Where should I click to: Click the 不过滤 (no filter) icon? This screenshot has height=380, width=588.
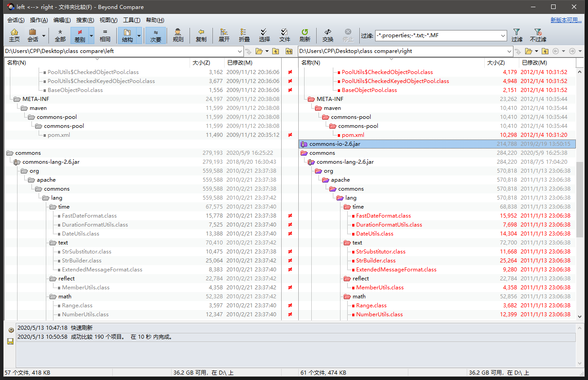click(x=538, y=35)
